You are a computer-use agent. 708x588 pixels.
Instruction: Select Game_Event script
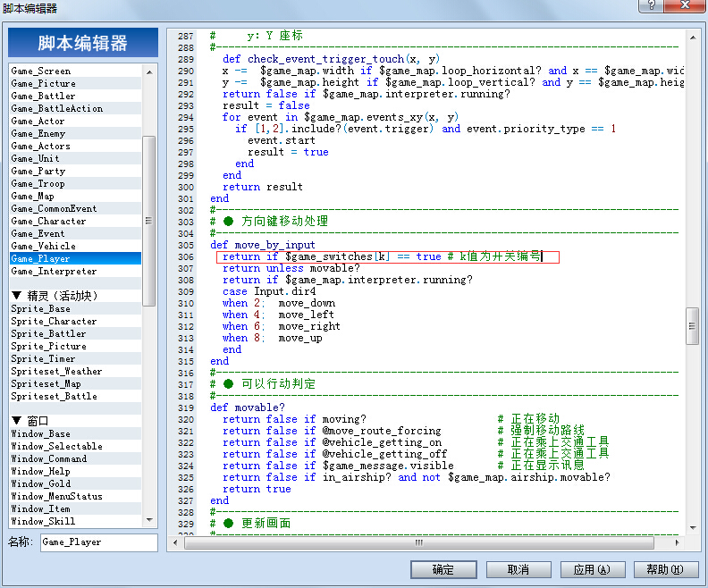tap(75, 234)
